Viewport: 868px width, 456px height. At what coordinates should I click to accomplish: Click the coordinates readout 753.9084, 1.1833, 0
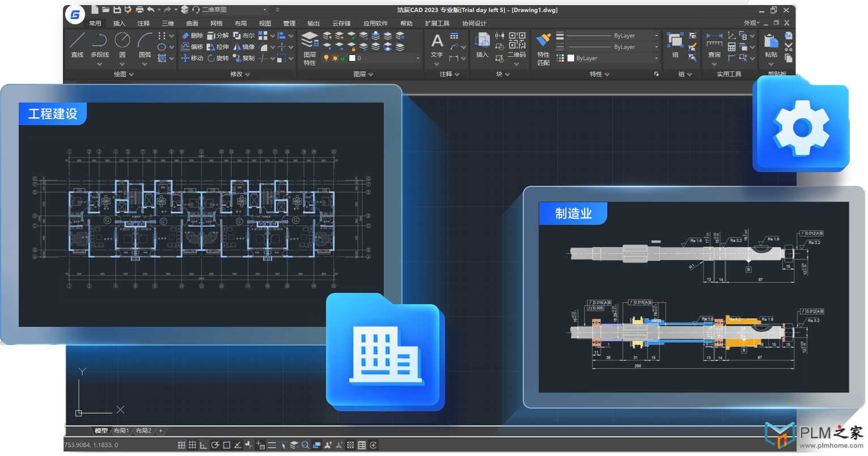point(91,445)
